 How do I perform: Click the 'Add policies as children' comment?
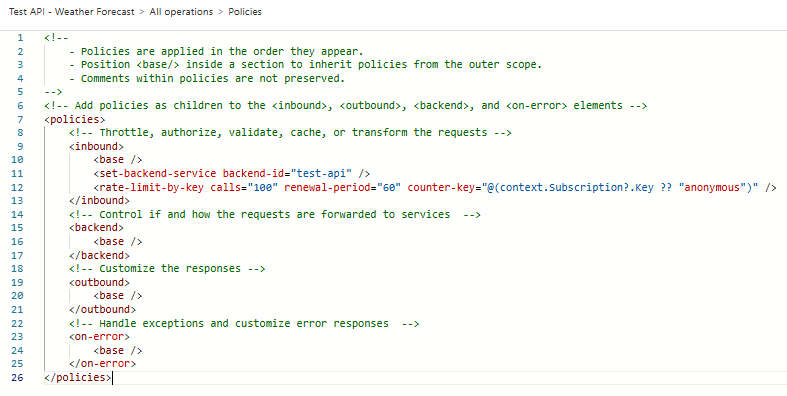click(x=345, y=106)
